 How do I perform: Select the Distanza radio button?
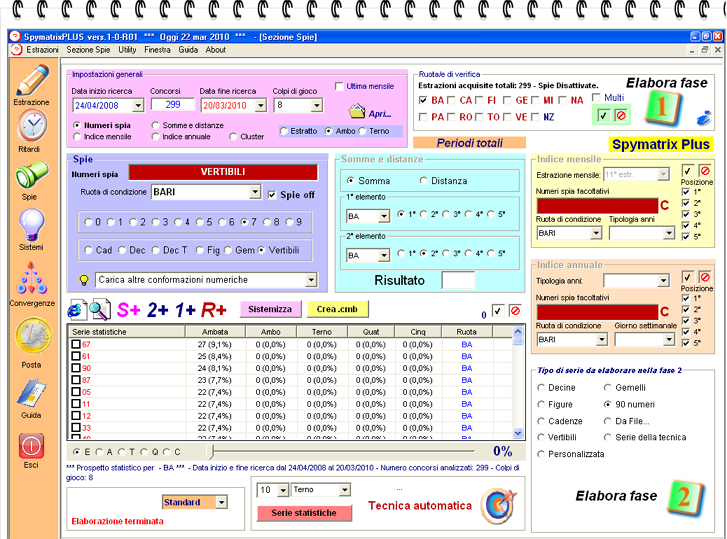point(423,180)
